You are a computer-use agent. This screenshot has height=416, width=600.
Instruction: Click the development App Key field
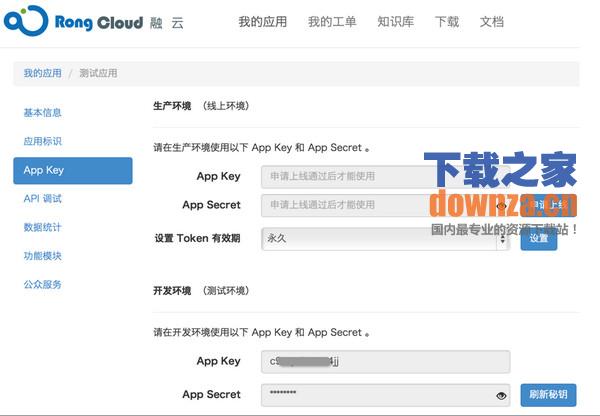[385, 362]
